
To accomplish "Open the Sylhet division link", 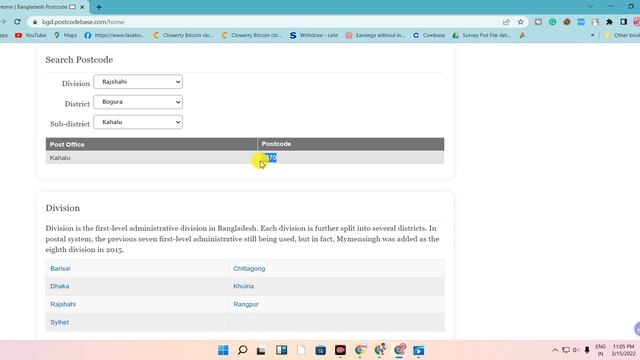I will tap(60, 322).
